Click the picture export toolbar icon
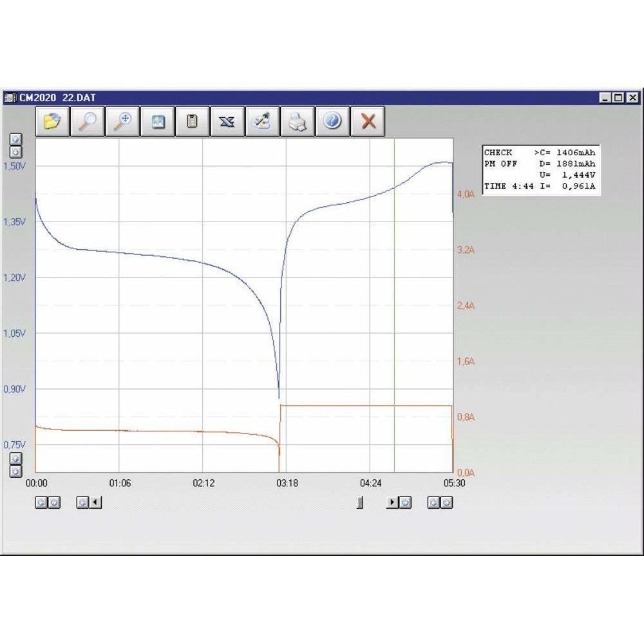644x644 pixels. click(x=158, y=121)
